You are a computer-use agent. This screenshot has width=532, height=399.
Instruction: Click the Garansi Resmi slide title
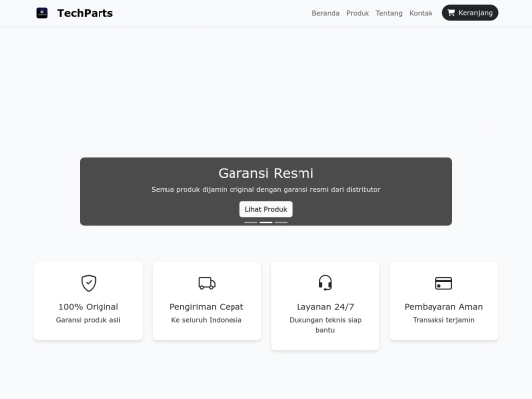(x=266, y=173)
